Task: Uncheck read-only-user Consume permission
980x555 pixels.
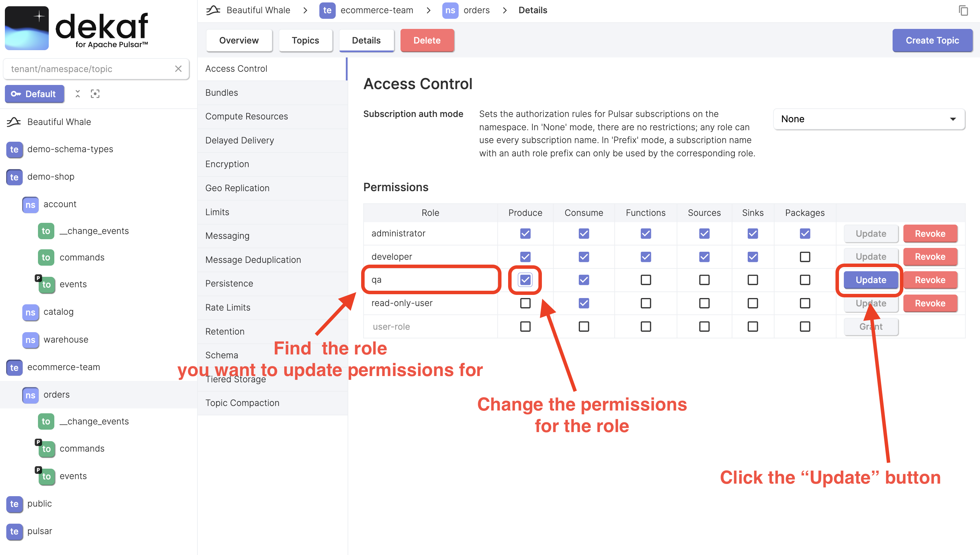Action: pos(584,303)
